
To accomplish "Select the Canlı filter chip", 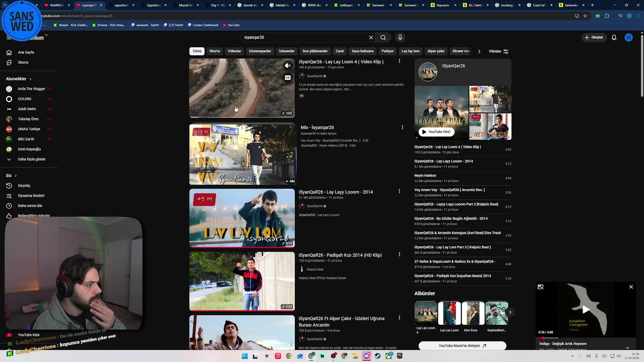I will tap(340, 51).
